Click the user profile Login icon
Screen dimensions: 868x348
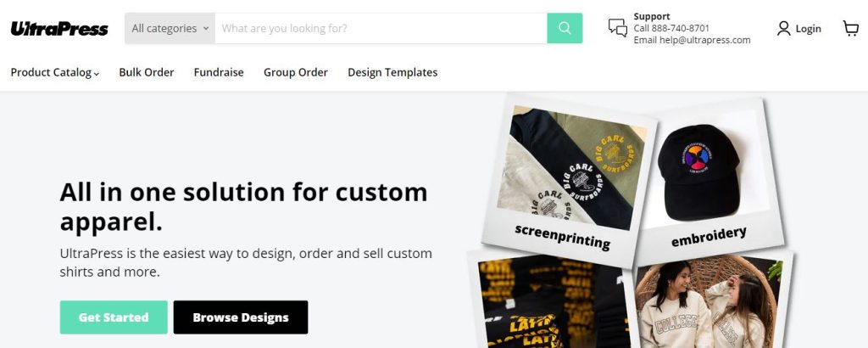pos(783,28)
